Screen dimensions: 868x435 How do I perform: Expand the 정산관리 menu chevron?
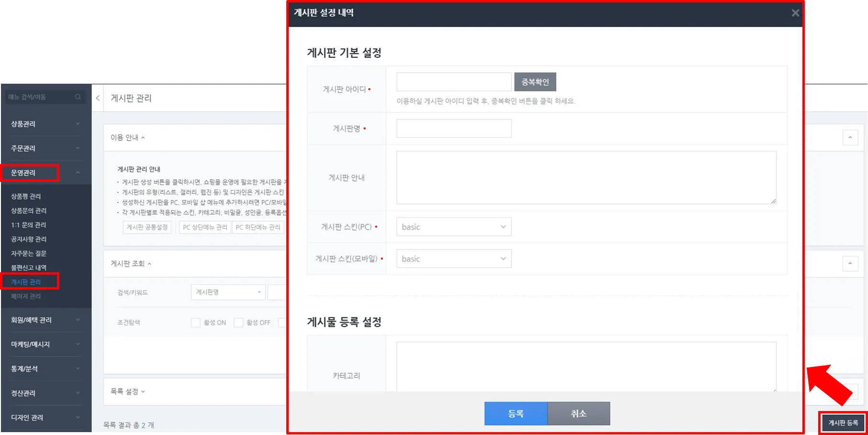(78, 393)
